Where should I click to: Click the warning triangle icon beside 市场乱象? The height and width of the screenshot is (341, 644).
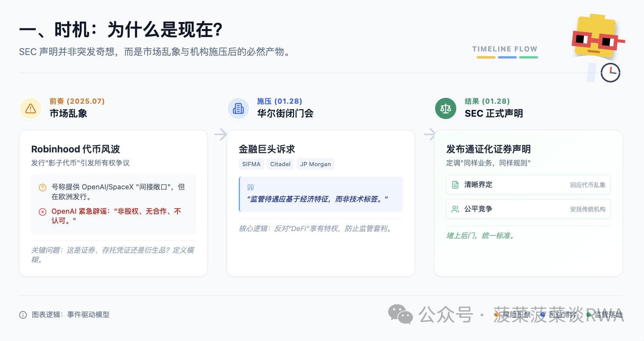pyautogui.click(x=31, y=108)
